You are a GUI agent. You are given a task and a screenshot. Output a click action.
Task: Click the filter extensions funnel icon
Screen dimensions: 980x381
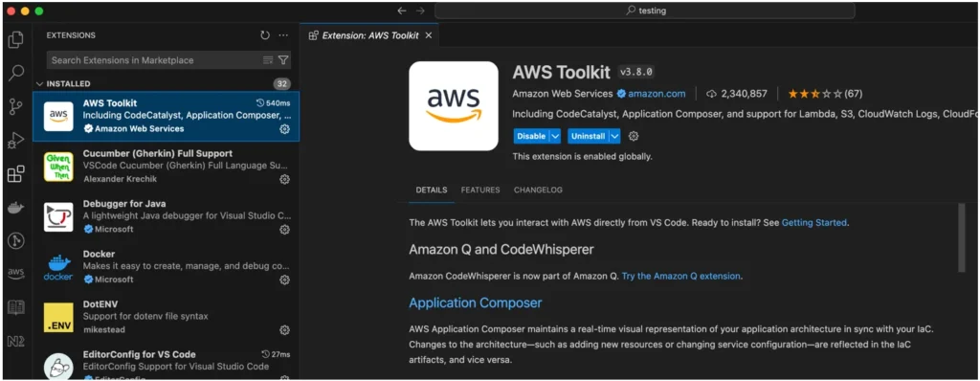pos(283,60)
